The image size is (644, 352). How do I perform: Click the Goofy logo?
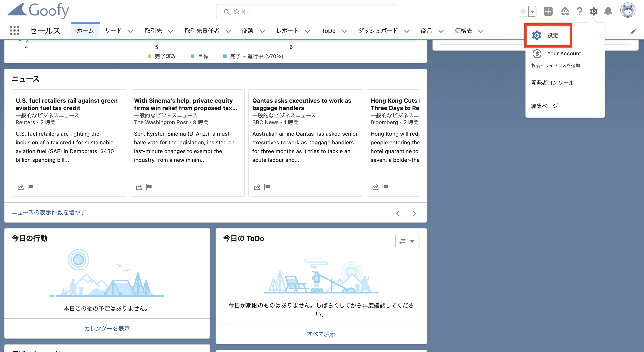(x=38, y=11)
